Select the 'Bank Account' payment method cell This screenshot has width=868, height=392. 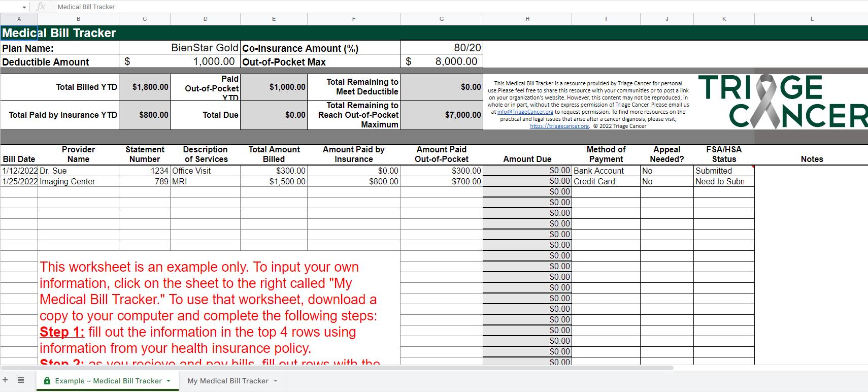coord(606,171)
